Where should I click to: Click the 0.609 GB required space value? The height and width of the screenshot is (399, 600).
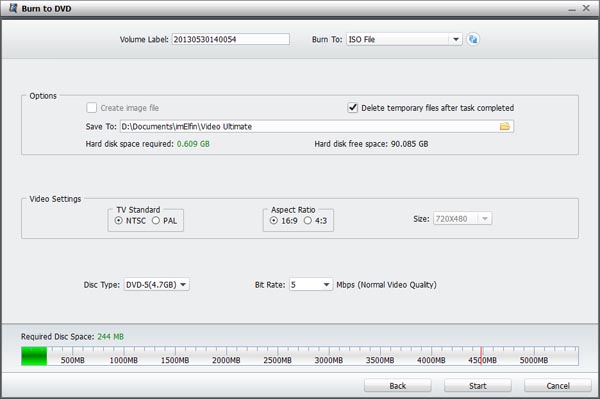(x=193, y=144)
